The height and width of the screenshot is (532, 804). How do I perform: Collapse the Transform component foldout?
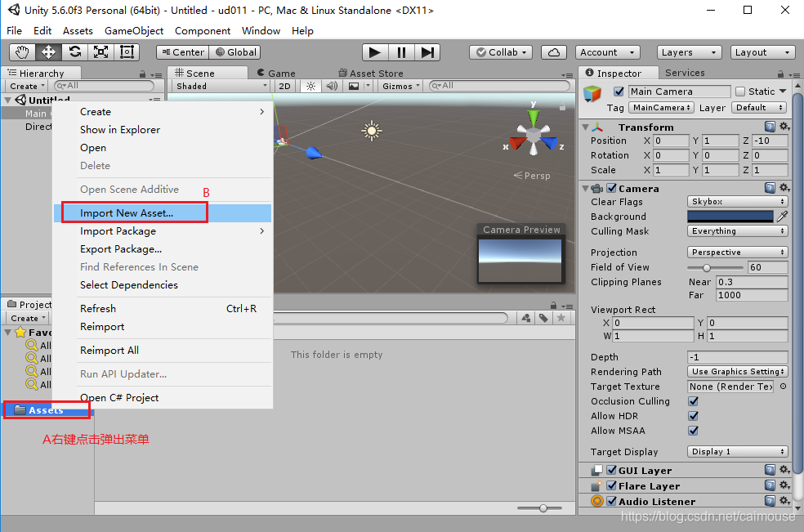pos(585,127)
